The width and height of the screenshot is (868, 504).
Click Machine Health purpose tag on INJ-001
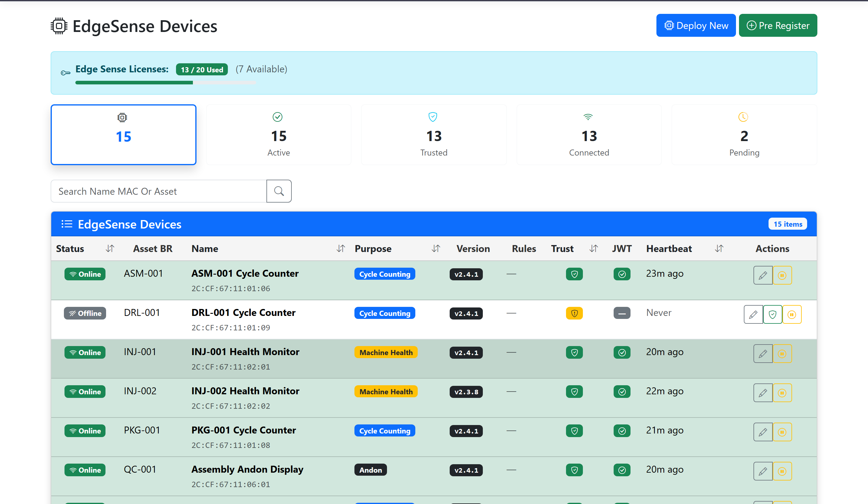[x=386, y=352]
